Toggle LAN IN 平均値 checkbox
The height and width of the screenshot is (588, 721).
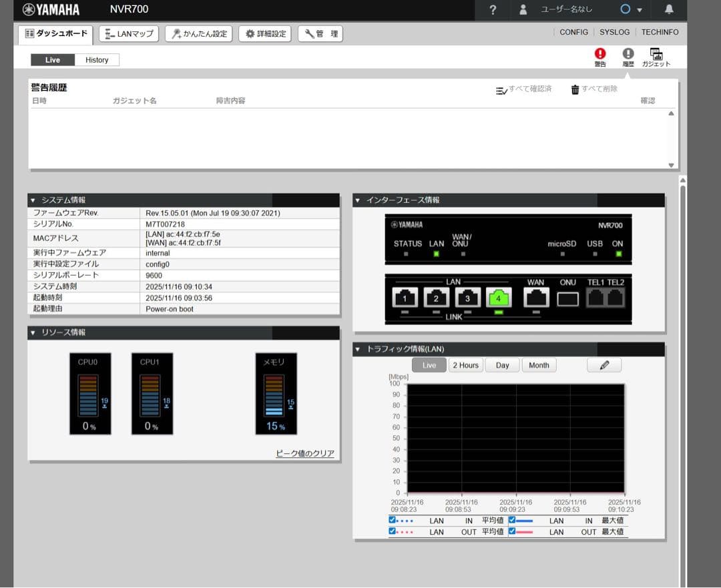click(393, 520)
